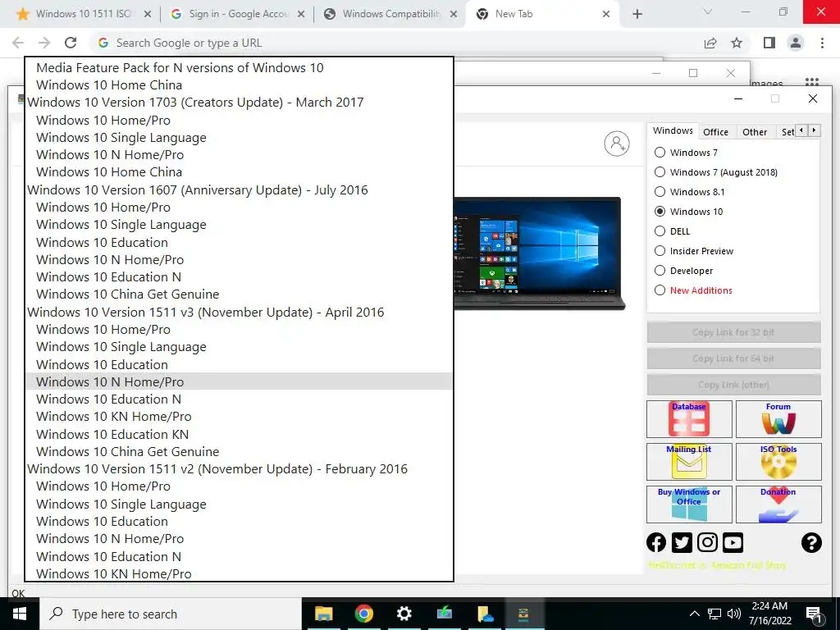This screenshot has height=630, width=840.
Task: Select the Windows 8.1 radio button
Action: click(660, 192)
